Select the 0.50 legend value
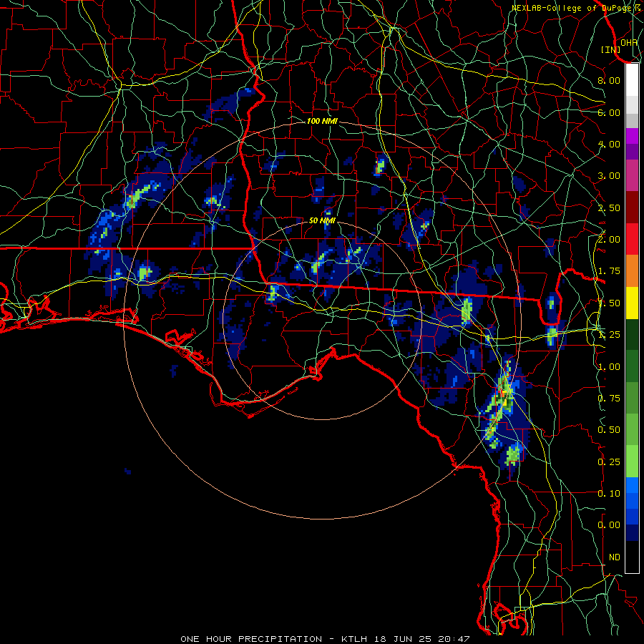This screenshot has width=644, height=644. click(609, 430)
